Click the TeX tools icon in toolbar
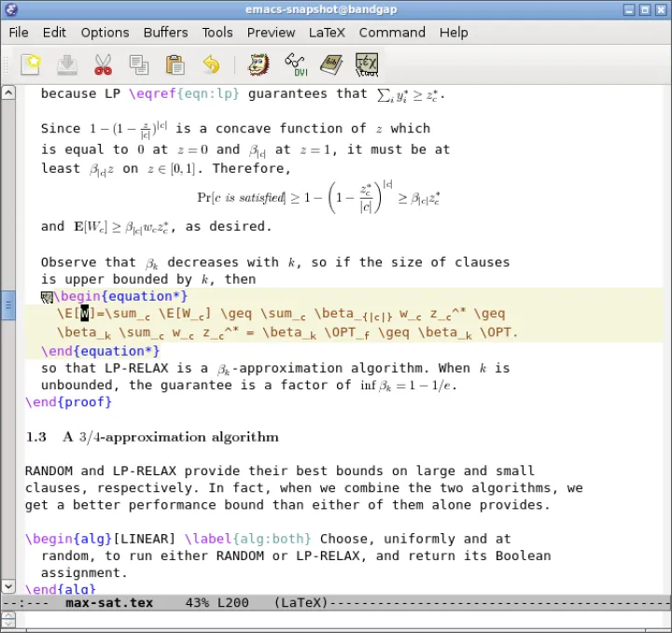The width and height of the screenshot is (672, 633). 366,64
